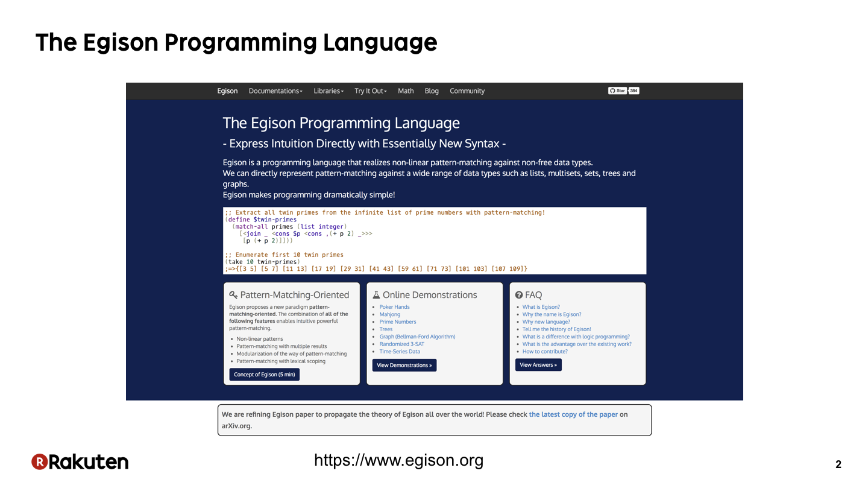Click the Egison brand link in navbar
Viewport: 868px width, 488px height.
(227, 91)
